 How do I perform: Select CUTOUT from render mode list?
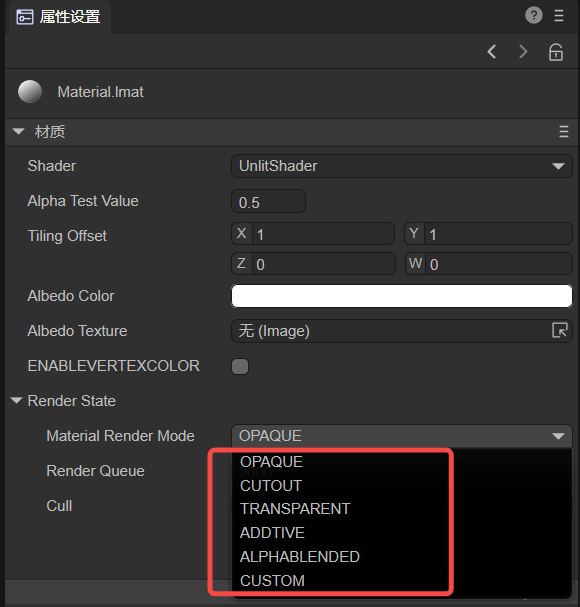271,486
